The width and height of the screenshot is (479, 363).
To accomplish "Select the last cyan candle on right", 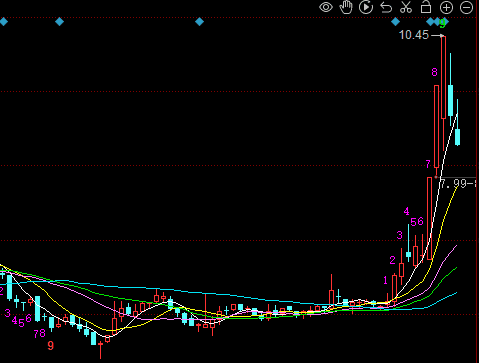I will (x=457, y=137).
